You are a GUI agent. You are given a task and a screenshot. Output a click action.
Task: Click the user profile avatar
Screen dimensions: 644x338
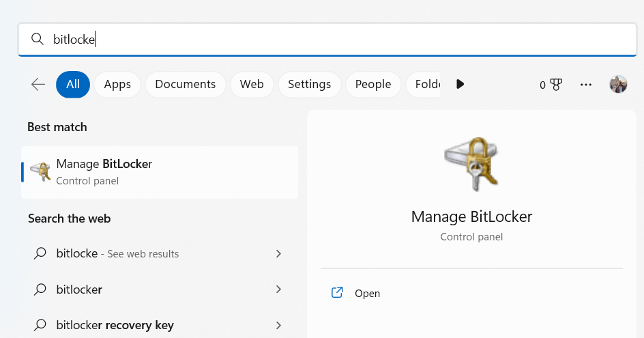(618, 84)
